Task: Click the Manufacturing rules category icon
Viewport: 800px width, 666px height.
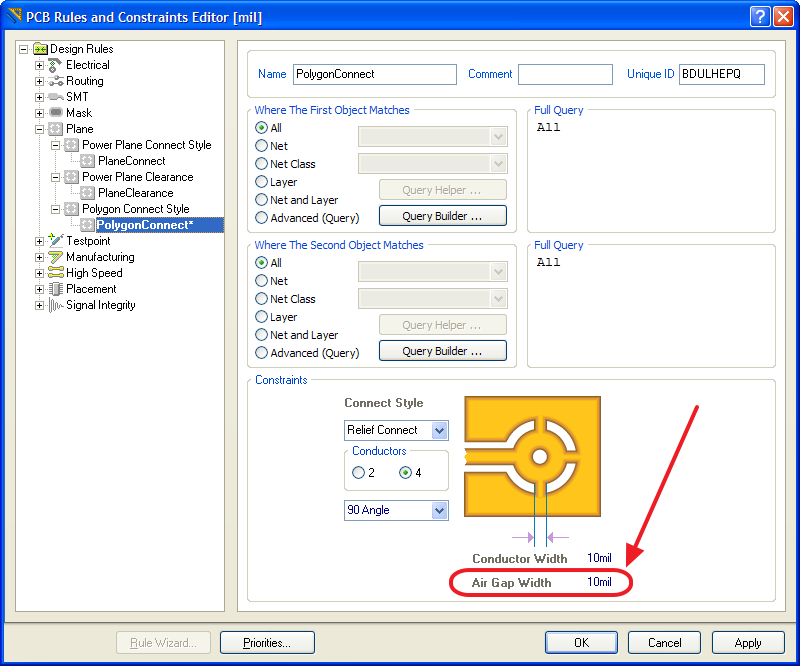Action: point(56,257)
